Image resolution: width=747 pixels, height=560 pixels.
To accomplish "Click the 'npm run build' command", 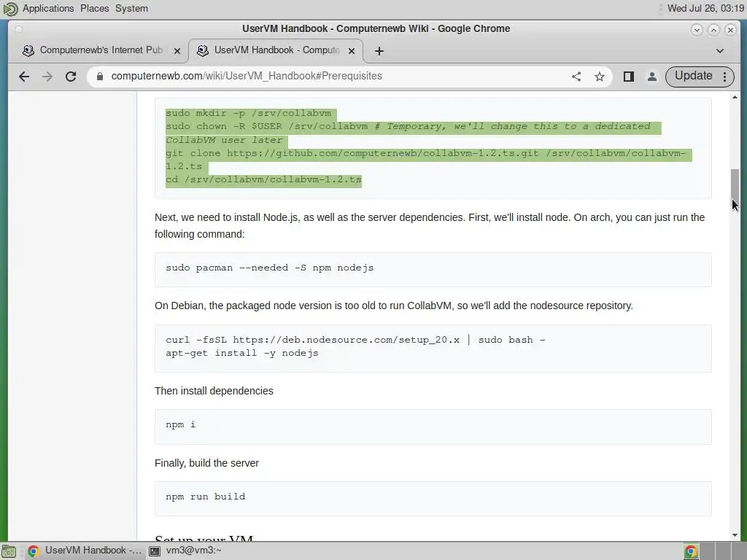I will pos(205,496).
